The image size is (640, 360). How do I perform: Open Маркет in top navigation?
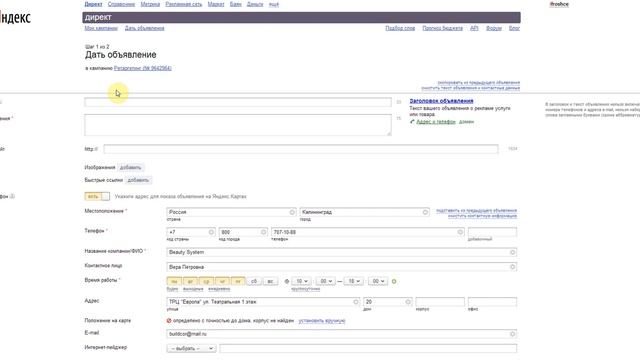coord(216,4)
